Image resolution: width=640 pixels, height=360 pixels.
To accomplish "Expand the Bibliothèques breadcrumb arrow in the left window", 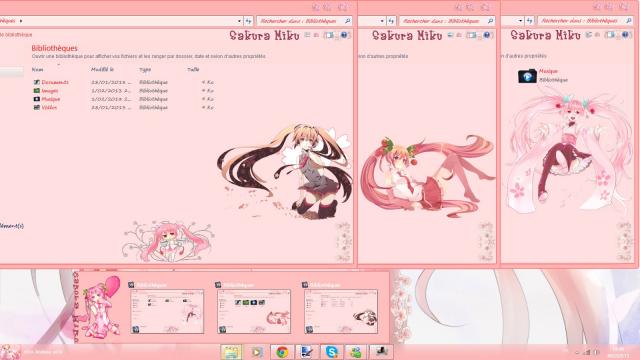I will (21, 21).
